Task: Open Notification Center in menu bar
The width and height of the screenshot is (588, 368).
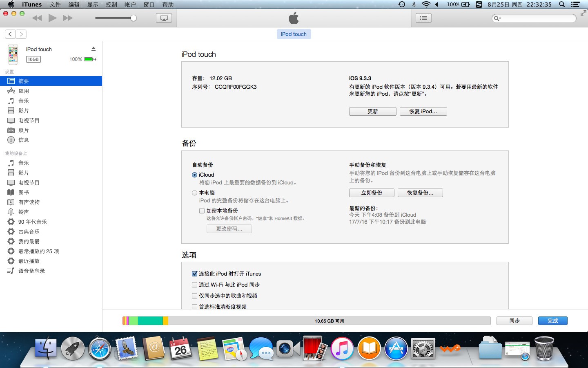Action: (x=575, y=4)
